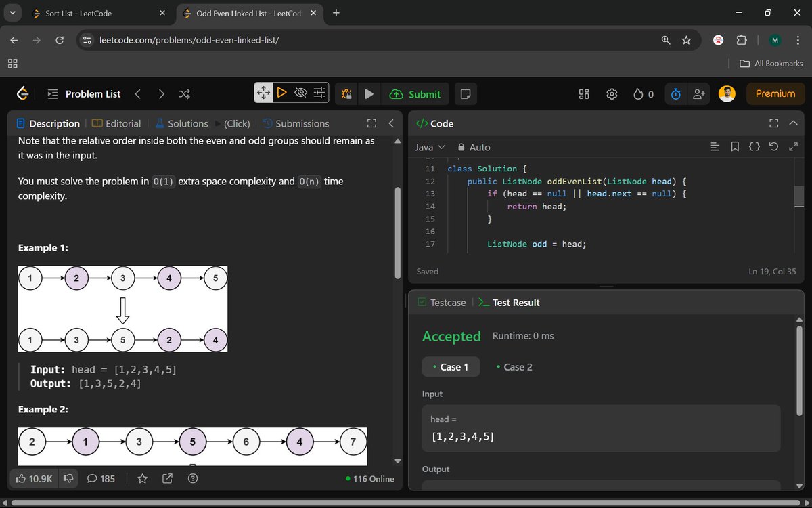
Task: Open the sliders adjustment icon
Action: (320, 93)
